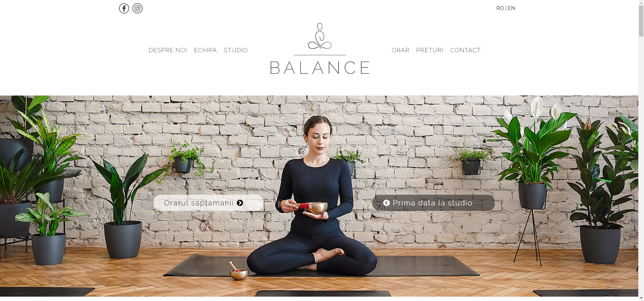Click the scrollbar down arrow
Screen dimensions: 644x301
(641, 298)
